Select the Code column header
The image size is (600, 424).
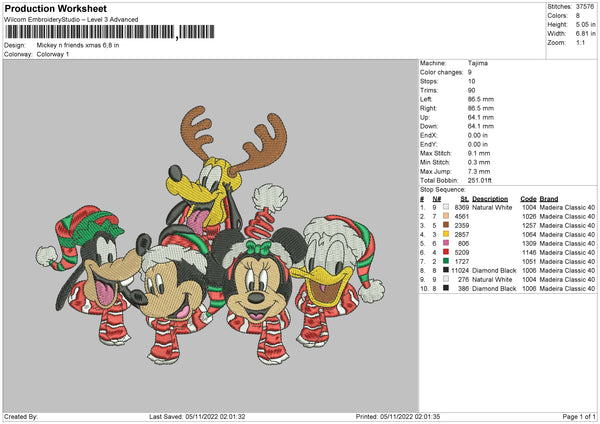coord(528,199)
